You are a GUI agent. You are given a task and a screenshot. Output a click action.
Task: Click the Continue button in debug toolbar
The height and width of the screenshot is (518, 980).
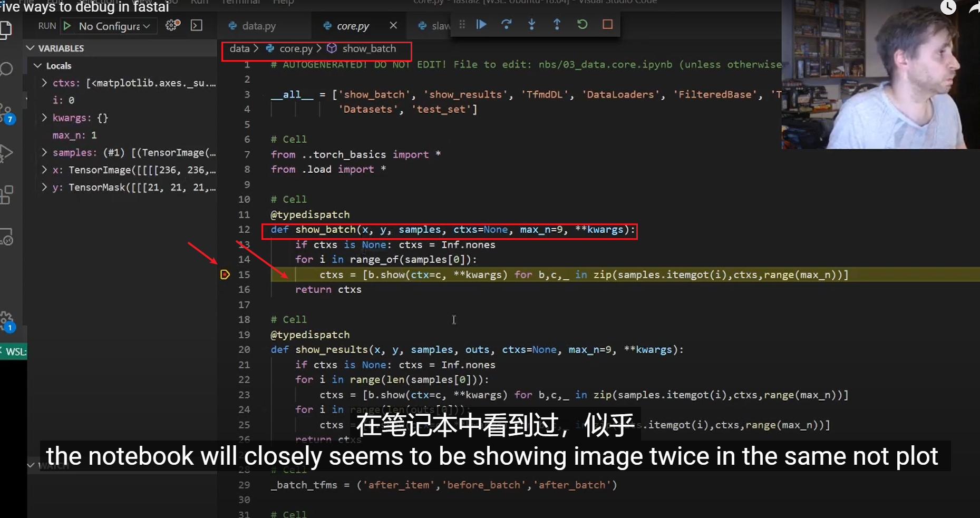pyautogui.click(x=481, y=24)
